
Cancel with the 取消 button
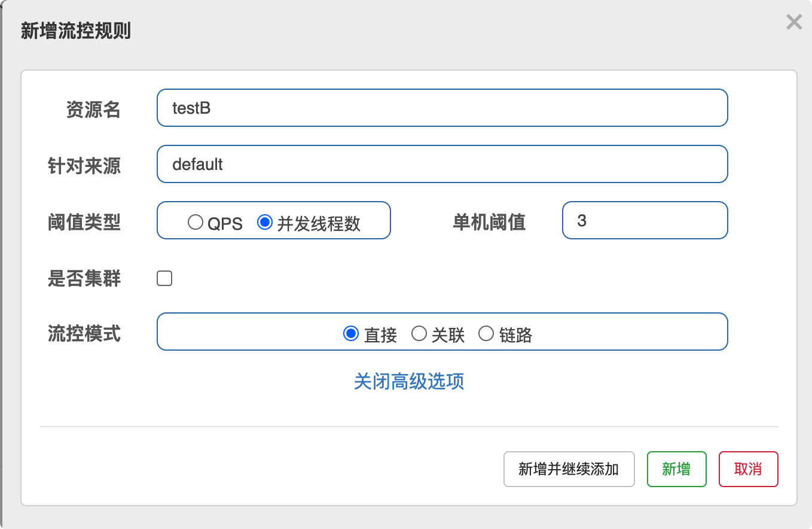click(x=748, y=469)
